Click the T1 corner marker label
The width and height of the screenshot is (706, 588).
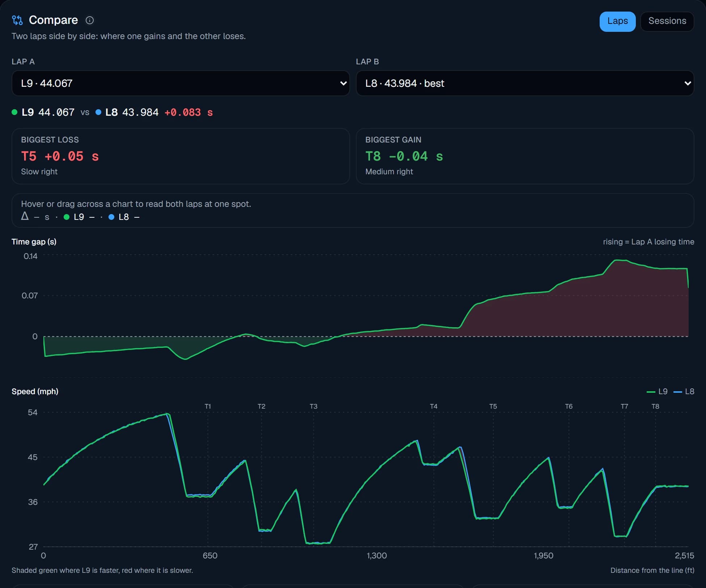click(208, 406)
